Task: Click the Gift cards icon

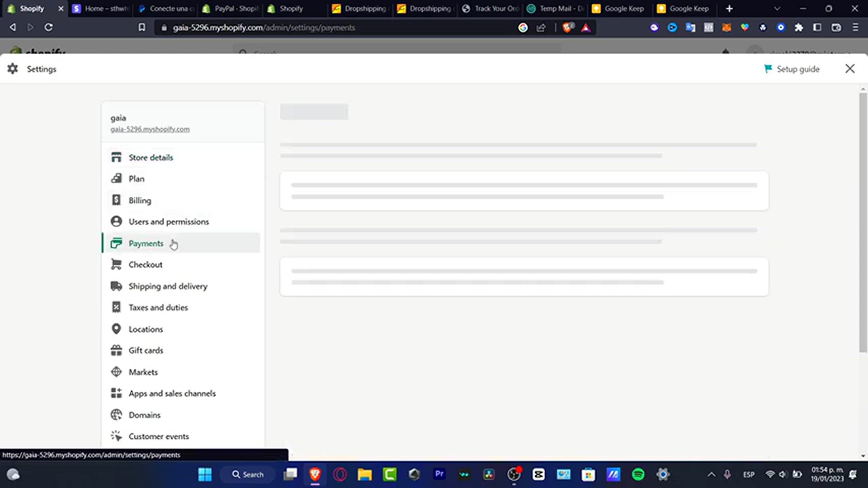Action: (116, 350)
